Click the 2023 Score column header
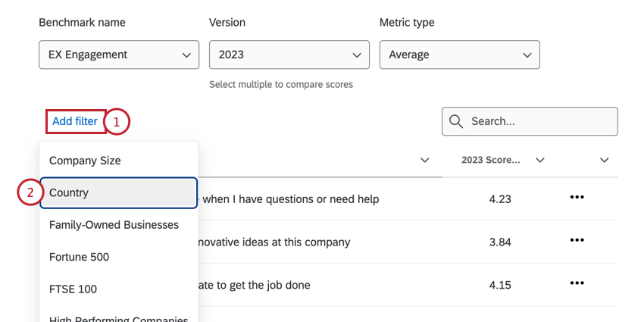 point(491,160)
